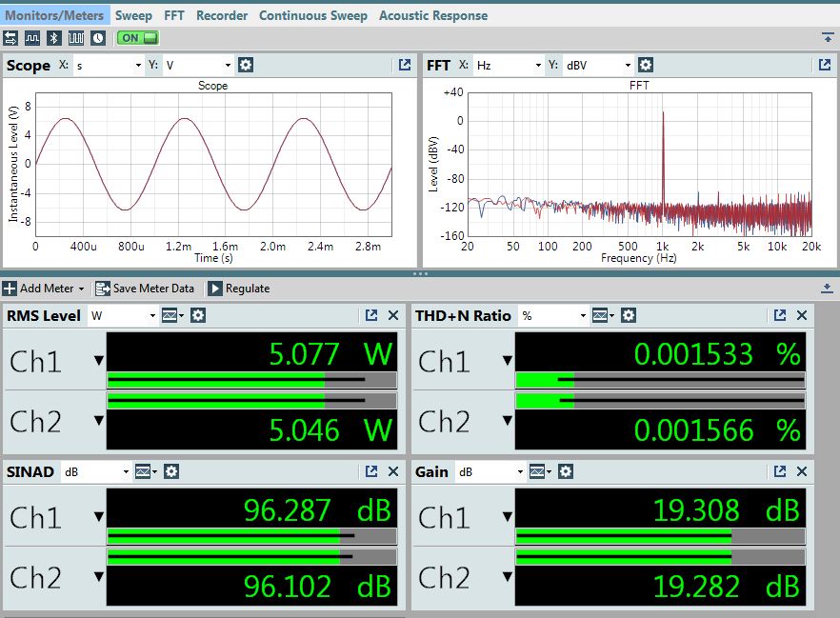Pop out the FFT graph window
The width and height of the screenshot is (840, 618).
pyautogui.click(x=825, y=66)
